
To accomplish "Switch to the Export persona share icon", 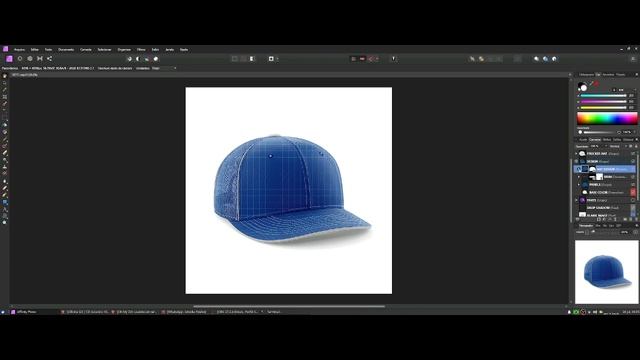I will pos(49,59).
